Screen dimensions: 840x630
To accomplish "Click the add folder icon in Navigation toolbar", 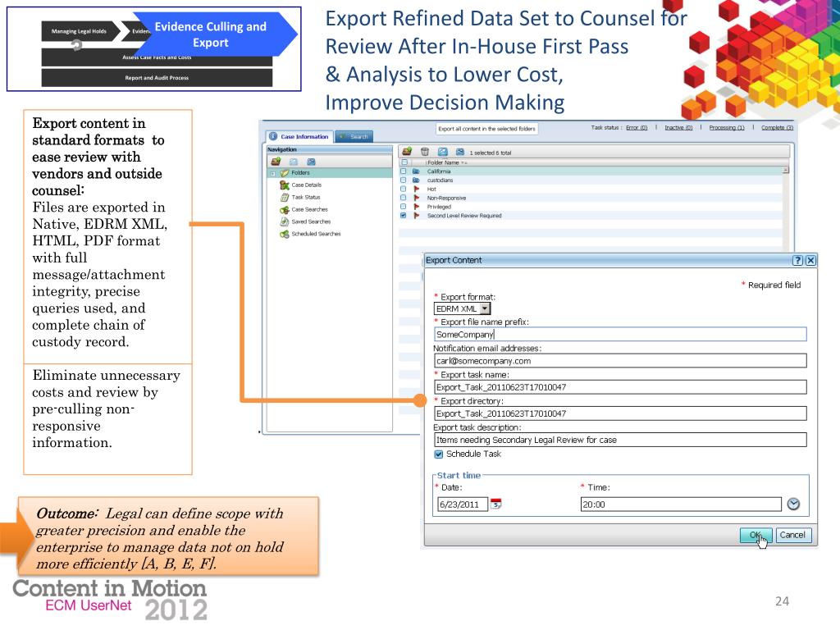I will click(276, 162).
